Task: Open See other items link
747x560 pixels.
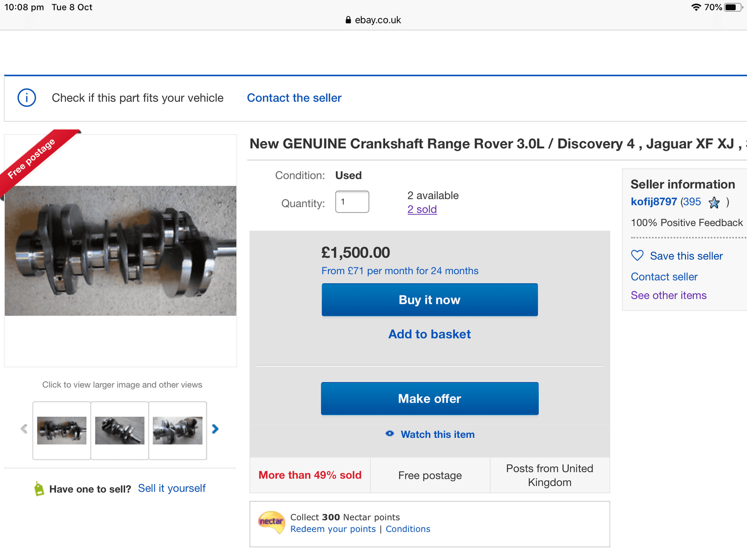Action: [x=669, y=295]
